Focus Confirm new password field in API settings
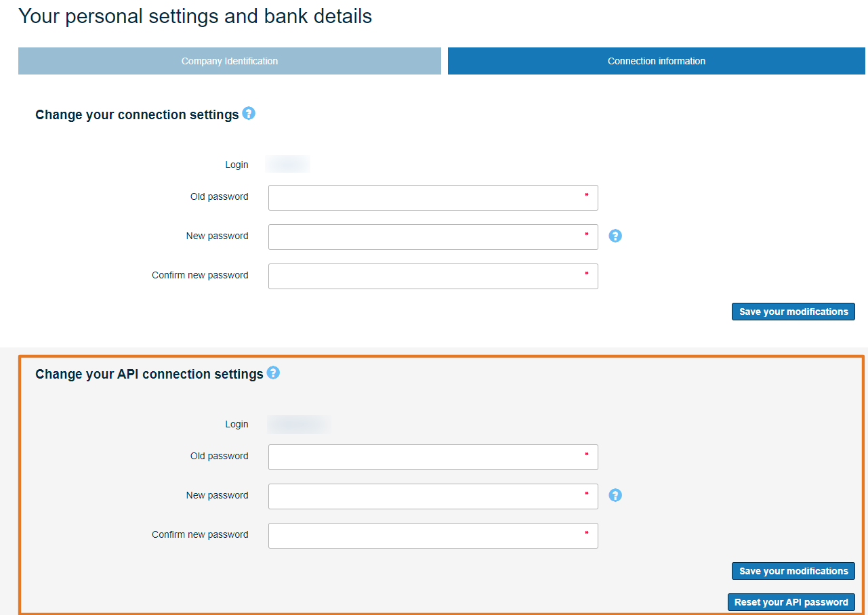This screenshot has width=868, height=615. (x=433, y=536)
